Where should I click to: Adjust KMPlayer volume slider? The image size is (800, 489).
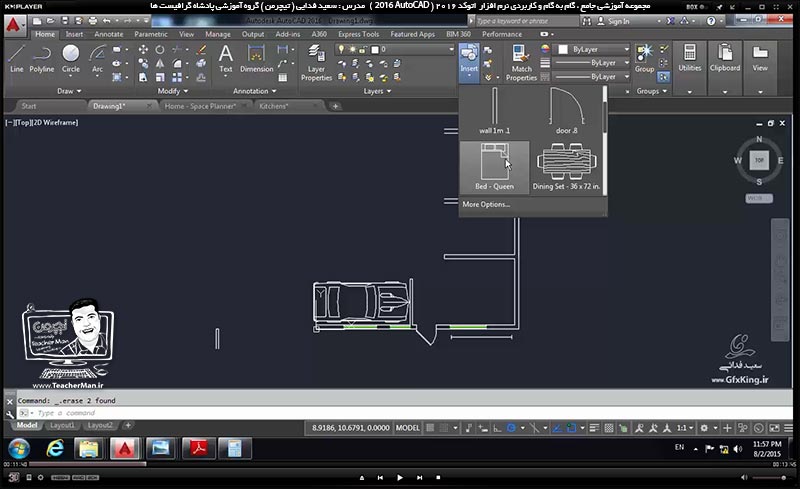pyautogui.click(x=769, y=478)
